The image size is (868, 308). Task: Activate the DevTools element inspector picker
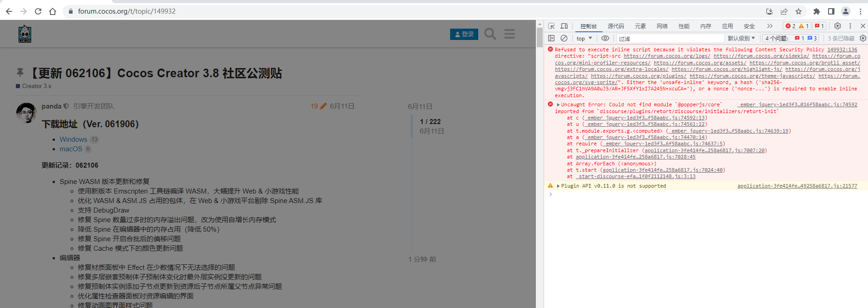(551, 26)
